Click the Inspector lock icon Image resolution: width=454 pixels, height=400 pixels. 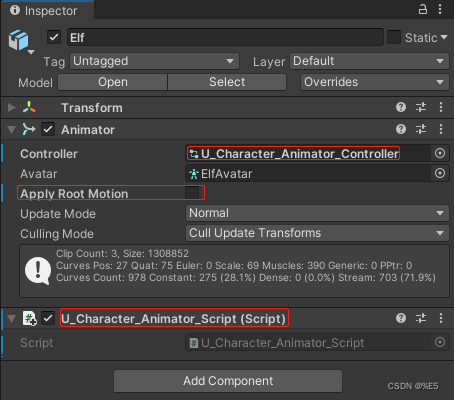tap(423, 9)
